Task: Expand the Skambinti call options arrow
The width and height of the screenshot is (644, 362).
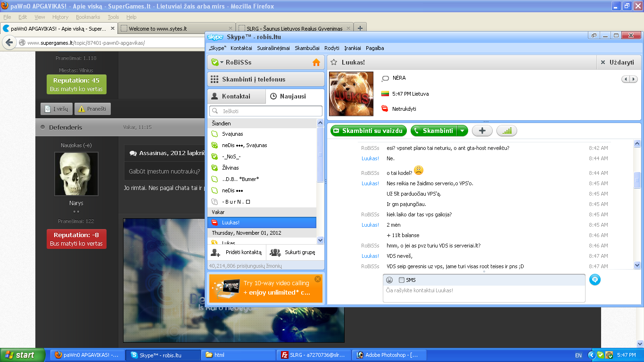Action: coord(462,131)
